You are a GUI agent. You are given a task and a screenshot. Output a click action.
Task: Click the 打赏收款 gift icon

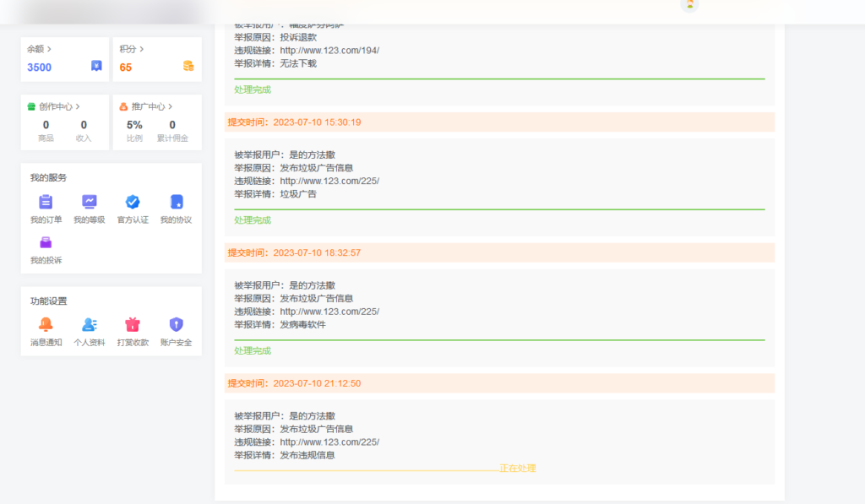tap(133, 325)
